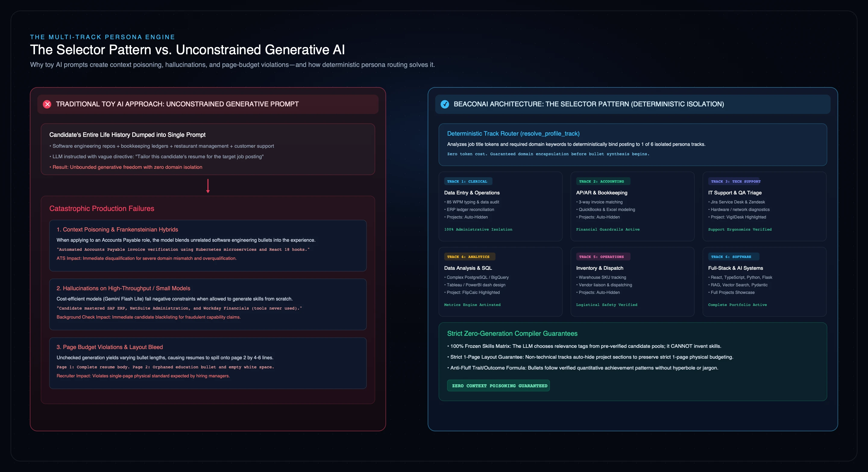The image size is (868, 472).
Task: Click the 100% Administrative Isolation status text
Action: point(478,229)
